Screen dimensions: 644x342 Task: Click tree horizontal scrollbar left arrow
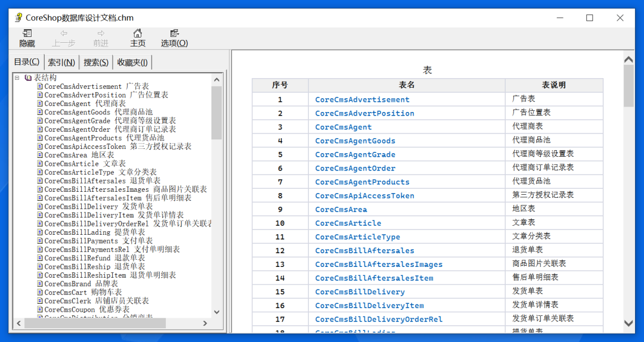pos(19,324)
